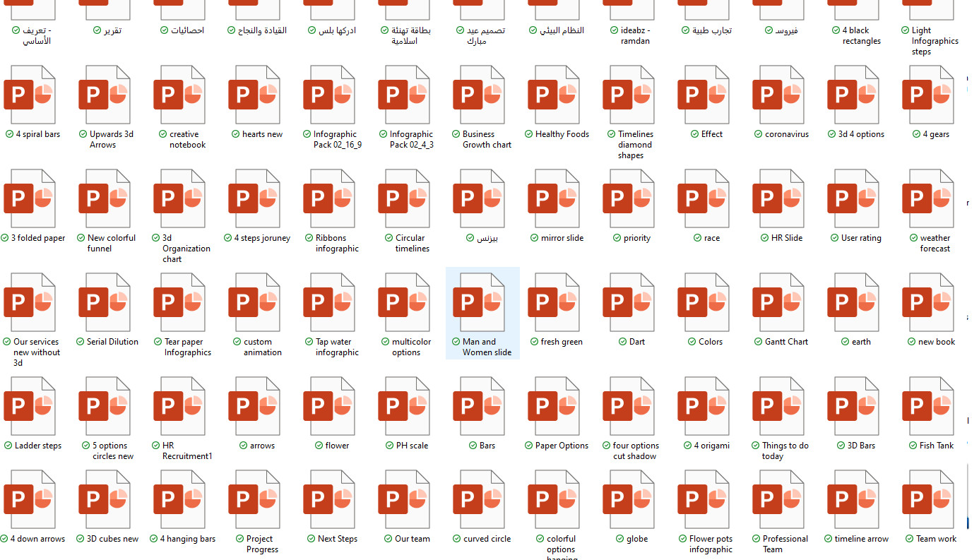Click the coronavirus PowerPoint file icon

[x=778, y=95]
